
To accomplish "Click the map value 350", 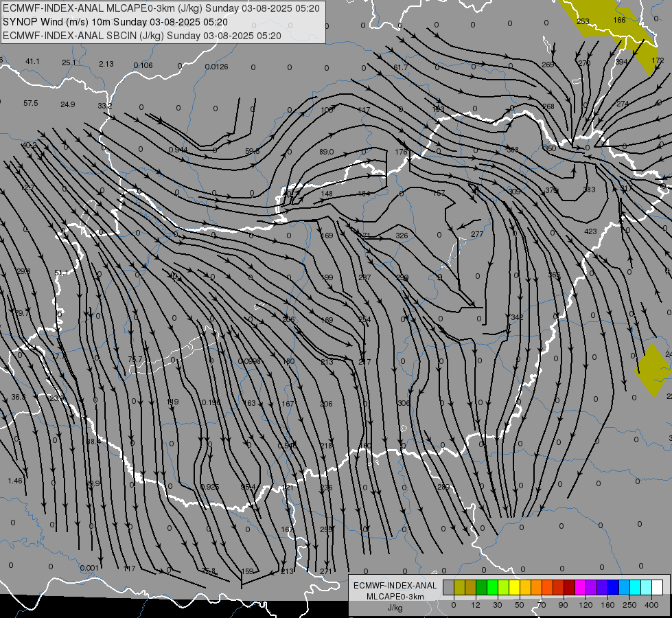I will pos(550,148).
